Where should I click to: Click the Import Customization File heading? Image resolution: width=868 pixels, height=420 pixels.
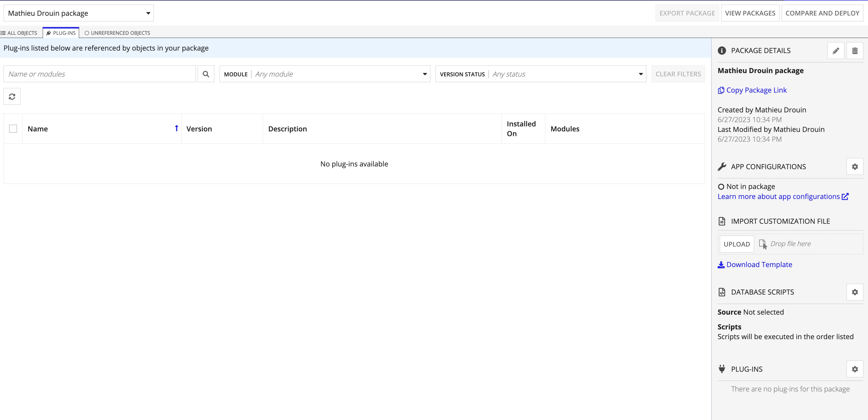coord(780,221)
